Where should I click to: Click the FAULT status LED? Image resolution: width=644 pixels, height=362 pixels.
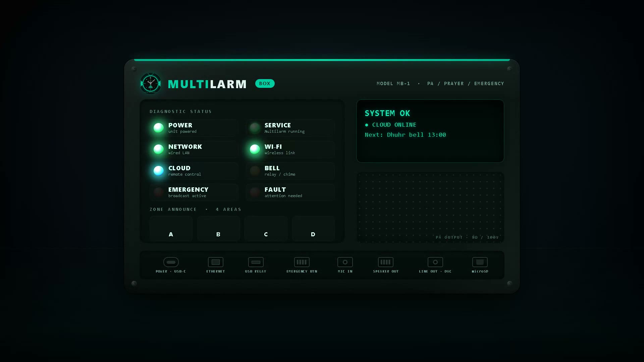(255, 192)
